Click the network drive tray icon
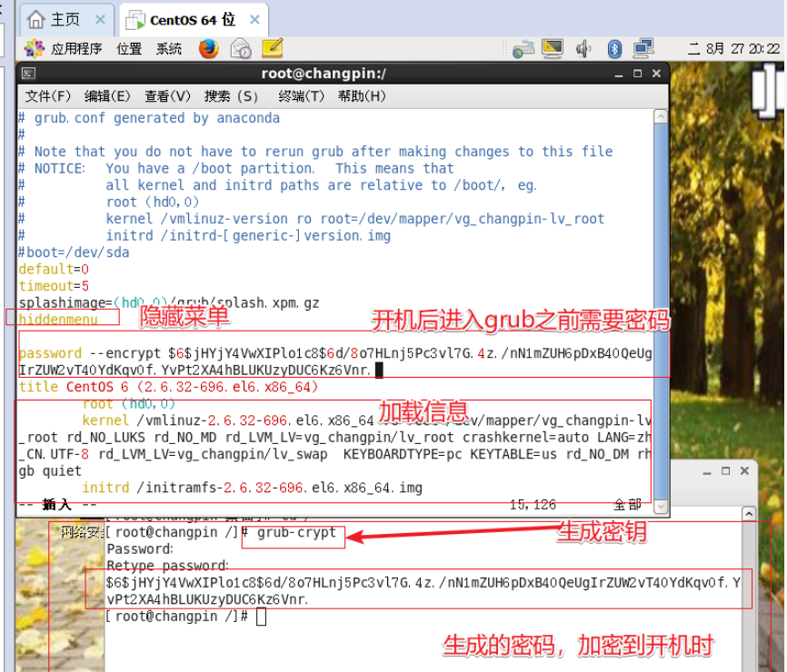This screenshot has width=787, height=672. tap(523, 49)
